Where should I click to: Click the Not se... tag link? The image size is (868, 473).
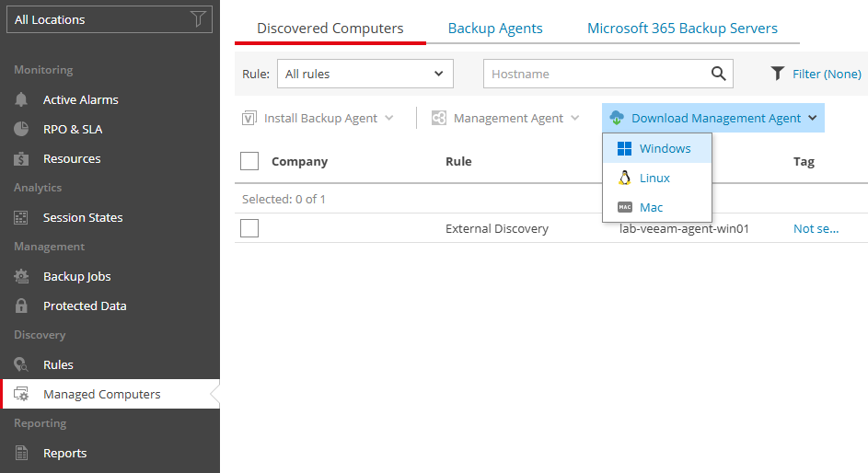816,228
